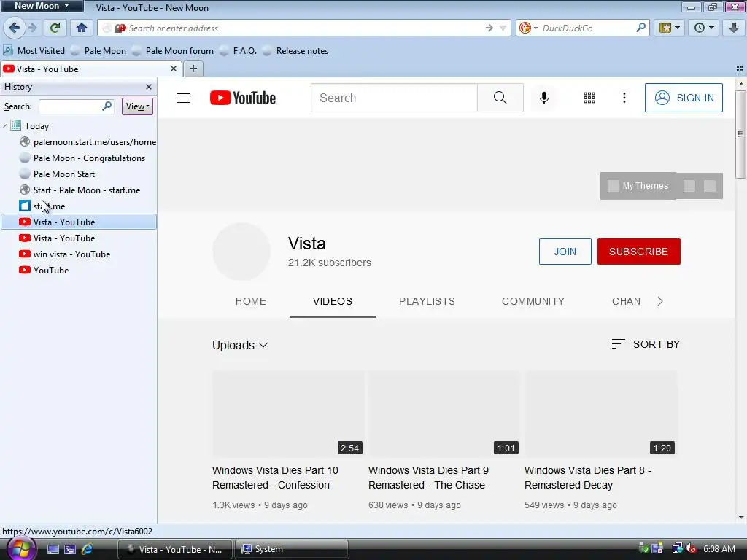
Task: Click the red SUBSCRIBE button
Action: click(638, 252)
